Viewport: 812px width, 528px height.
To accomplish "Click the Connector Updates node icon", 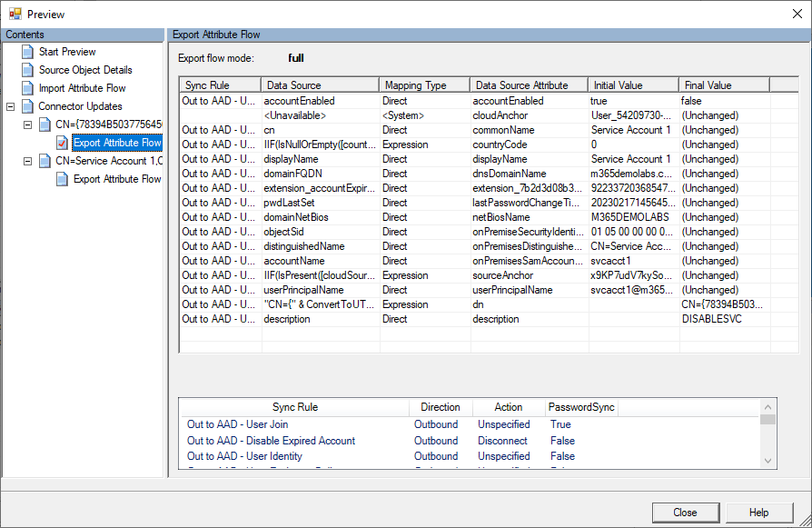I will pyautogui.click(x=27, y=106).
